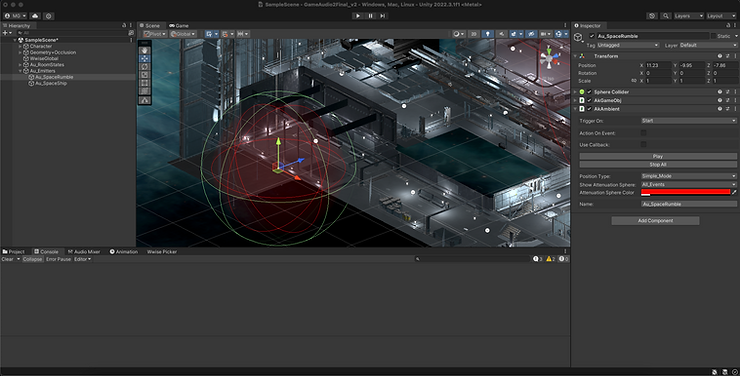This screenshot has height=376, width=740.
Task: Toggle 2D view mode in Scene
Action: (x=474, y=34)
